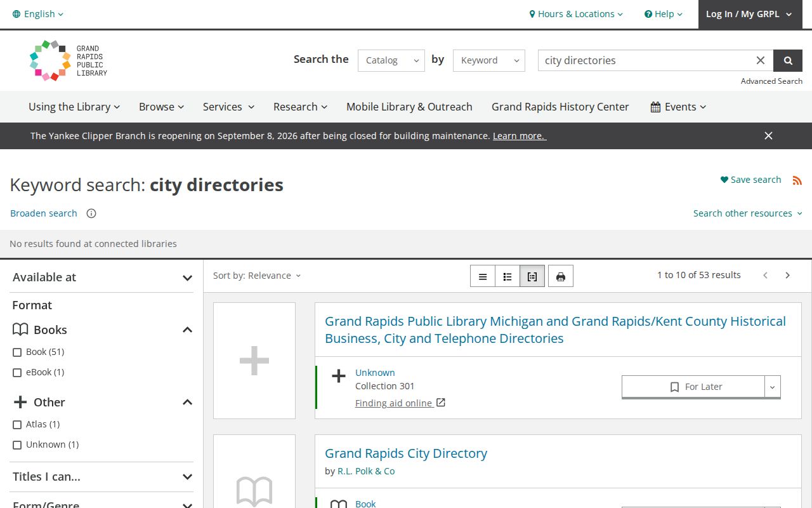812x508 pixels.
Task: Open For Later options arrow
Action: (x=773, y=387)
